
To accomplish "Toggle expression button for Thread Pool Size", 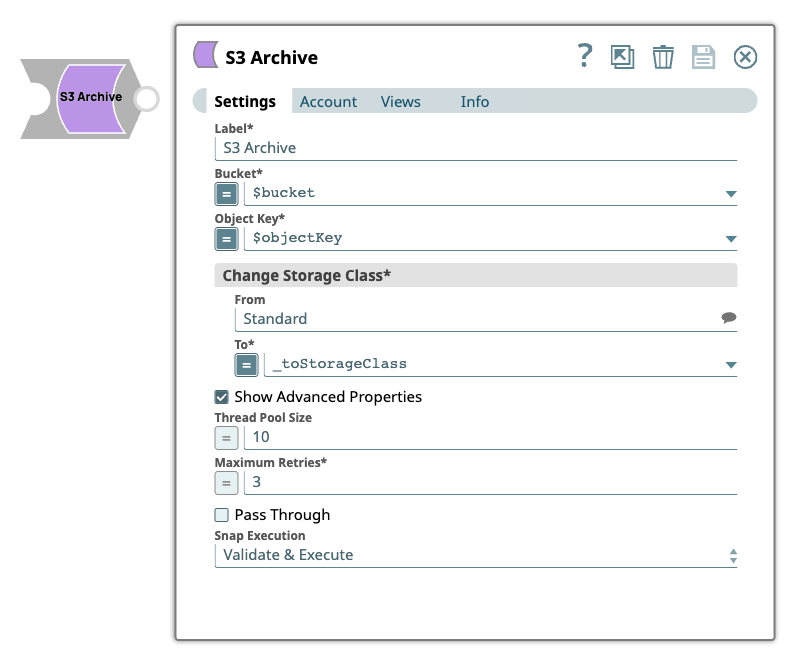I will tap(227, 437).
